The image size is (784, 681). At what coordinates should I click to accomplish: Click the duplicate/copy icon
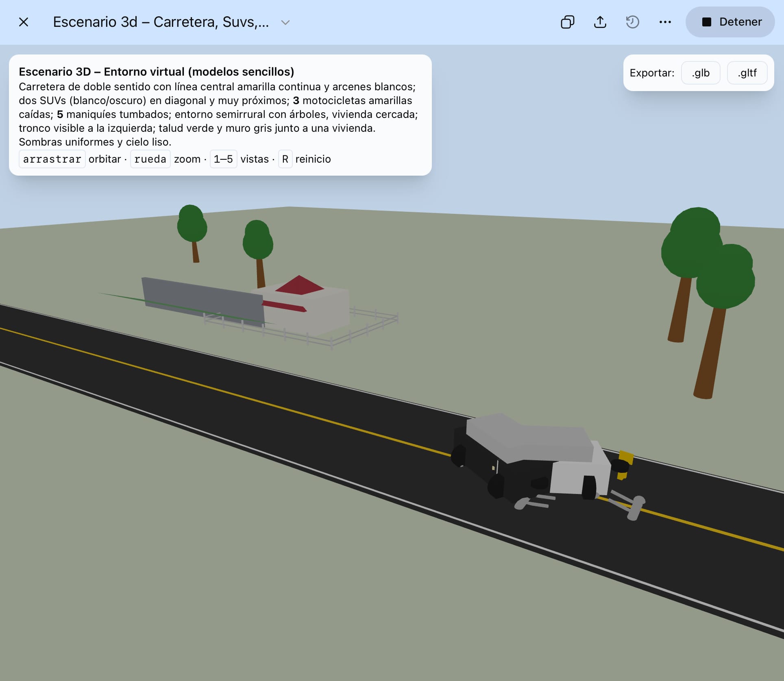click(x=567, y=22)
